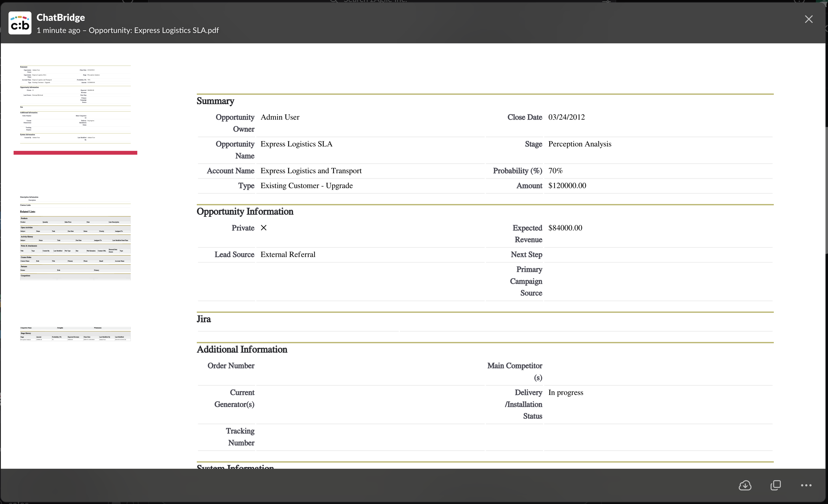Jump to the second page thumbnail
Viewport: 828px width, 504px height.
click(x=75, y=238)
